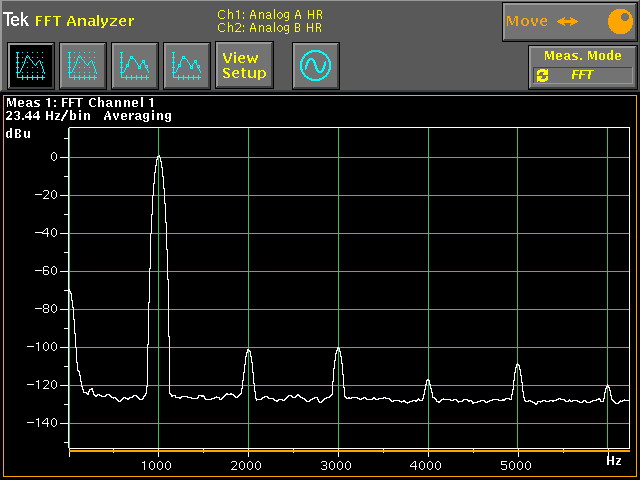Click the dBu vertical axis label
Image resolution: width=640 pixels, height=480 pixels.
[x=18, y=132]
